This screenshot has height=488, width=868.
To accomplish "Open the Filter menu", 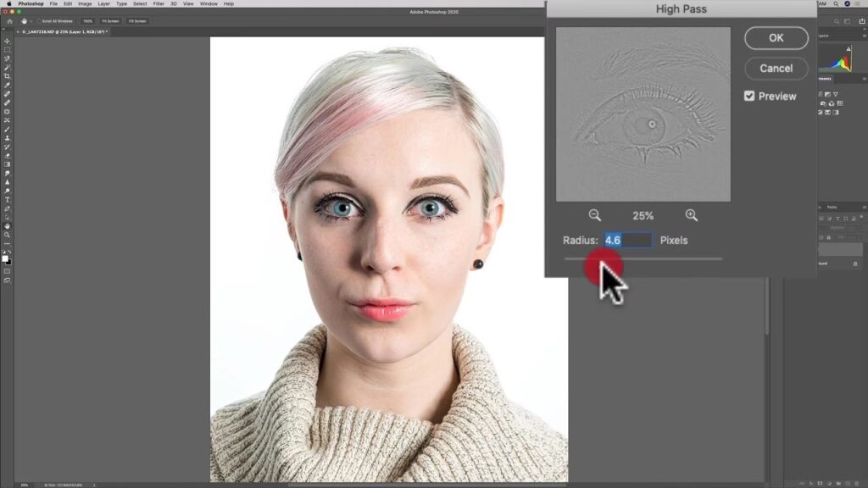I will 159,3.
